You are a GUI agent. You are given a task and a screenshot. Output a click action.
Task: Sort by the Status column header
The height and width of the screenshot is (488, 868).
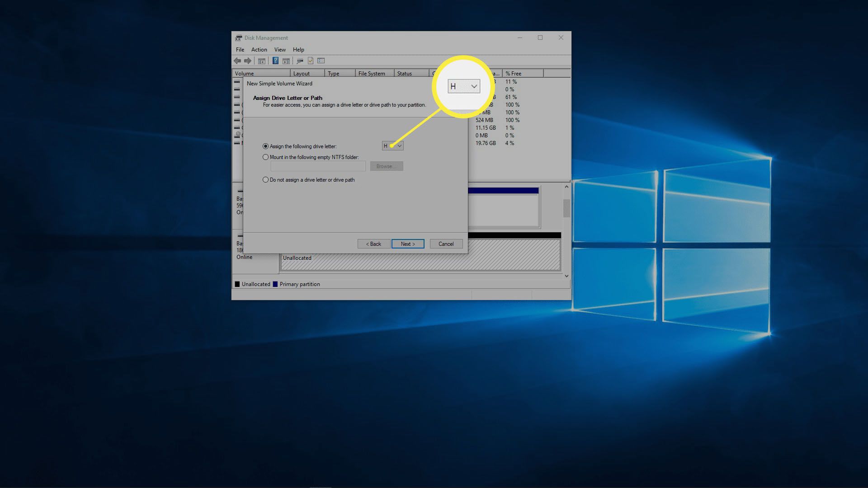tap(412, 74)
